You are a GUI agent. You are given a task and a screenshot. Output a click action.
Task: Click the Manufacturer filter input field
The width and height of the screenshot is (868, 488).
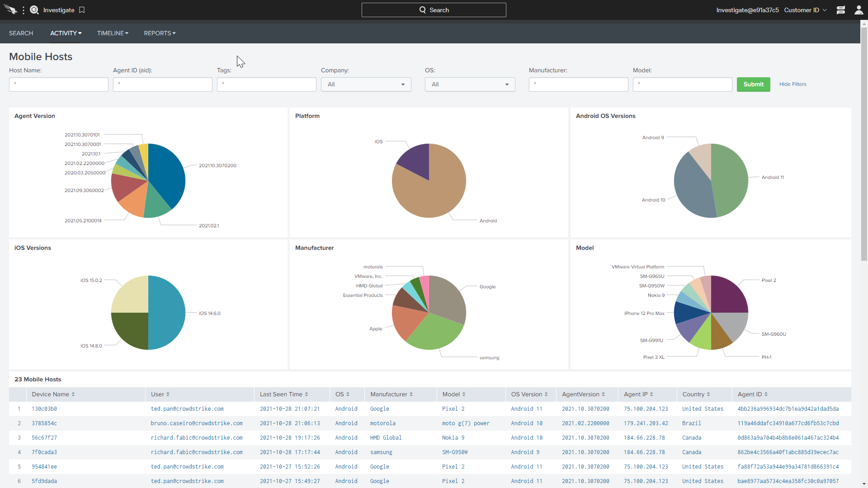click(x=579, y=84)
